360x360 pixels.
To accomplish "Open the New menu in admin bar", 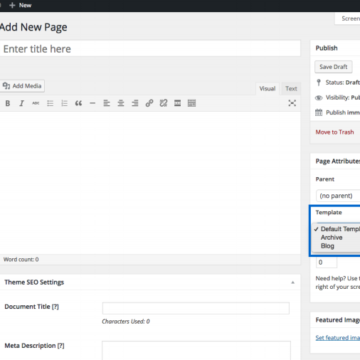I will coord(21,5).
